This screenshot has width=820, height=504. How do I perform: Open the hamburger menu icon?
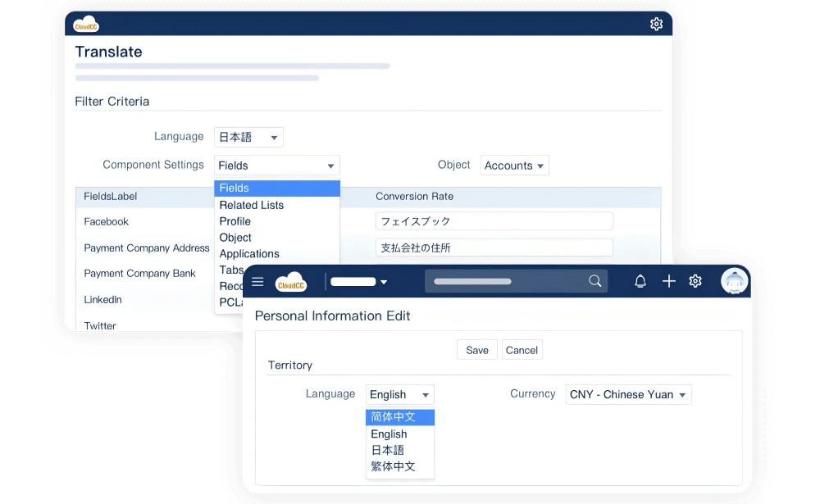point(257,282)
